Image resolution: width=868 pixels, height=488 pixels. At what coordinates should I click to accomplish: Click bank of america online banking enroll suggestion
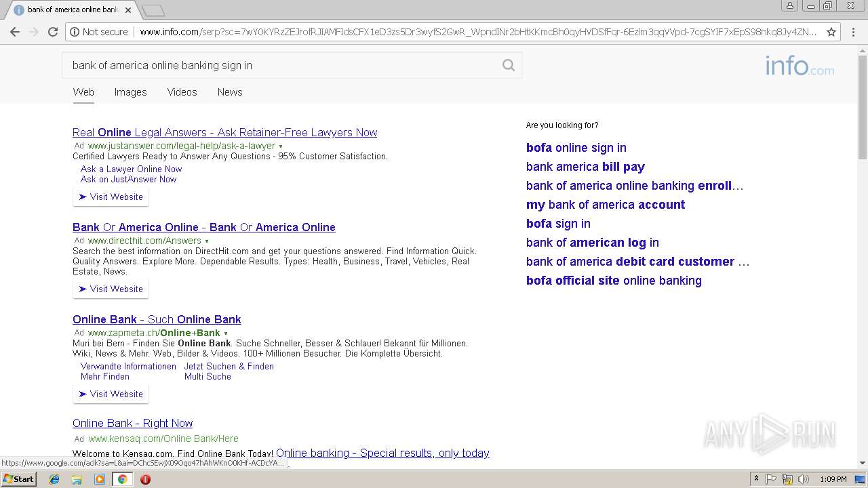635,186
